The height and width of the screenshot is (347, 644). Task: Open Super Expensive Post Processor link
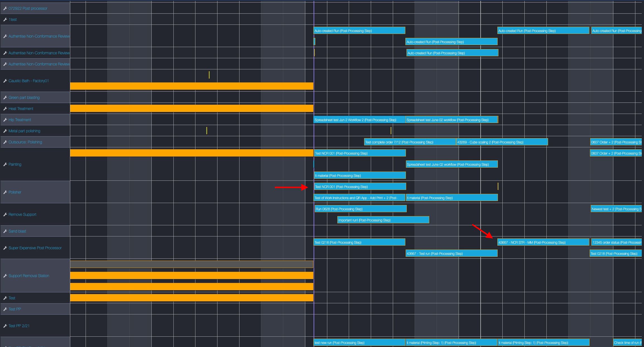click(35, 248)
